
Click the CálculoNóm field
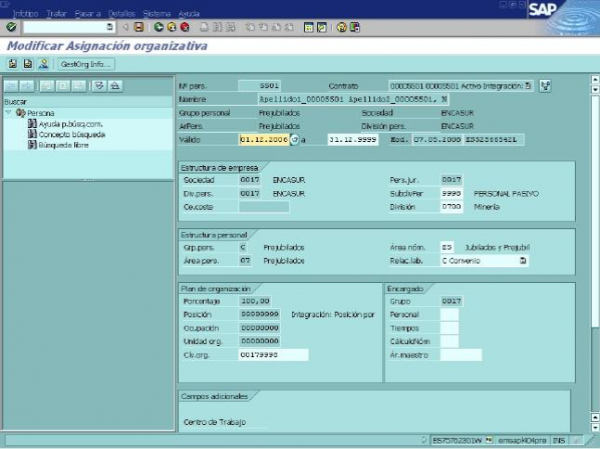449,341
